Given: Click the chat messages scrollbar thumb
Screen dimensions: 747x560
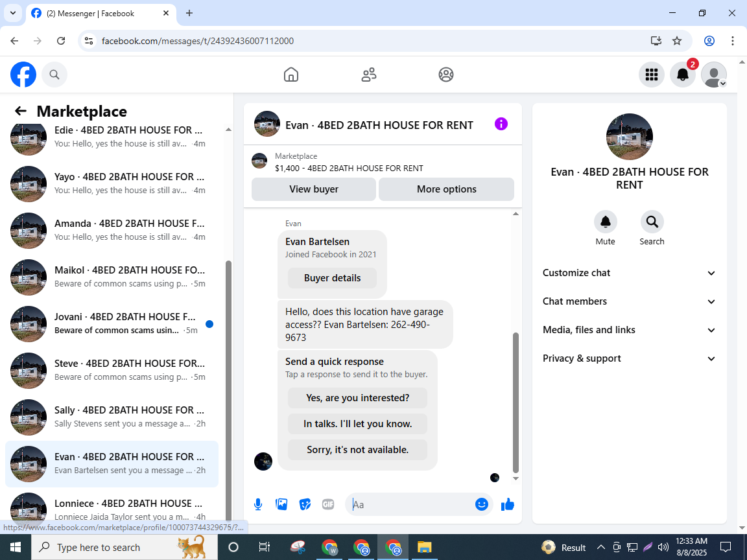Looking at the screenshot, I should (516, 402).
